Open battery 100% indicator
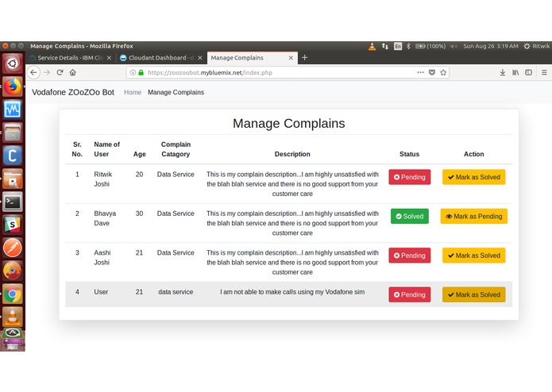Viewport: 552px width, 392px height. (430, 46)
